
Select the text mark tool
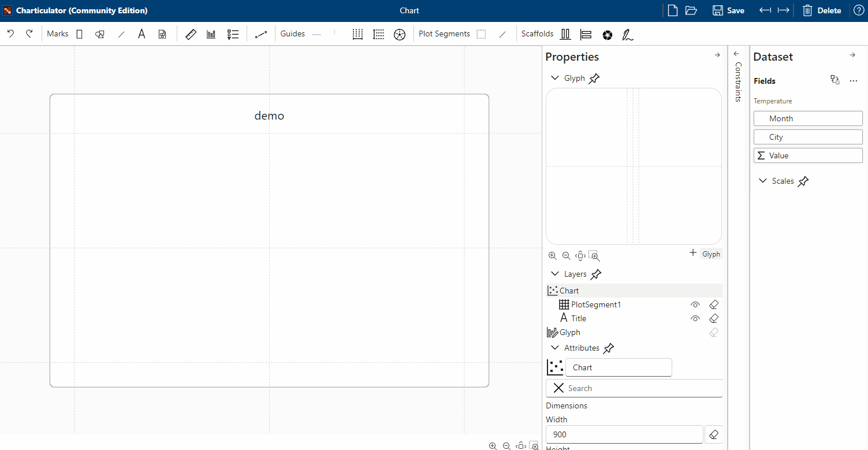pyautogui.click(x=141, y=34)
